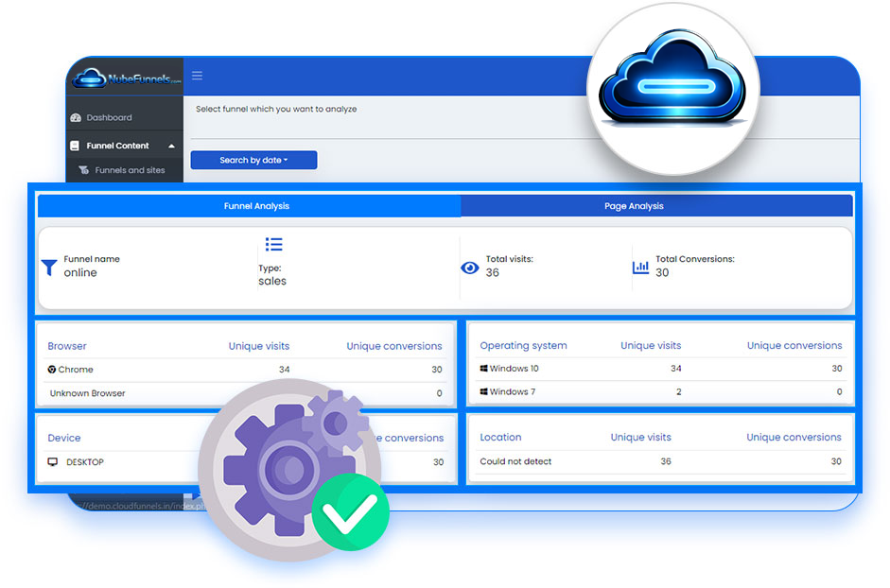Click the DESKTOP monitor icon

point(53,462)
